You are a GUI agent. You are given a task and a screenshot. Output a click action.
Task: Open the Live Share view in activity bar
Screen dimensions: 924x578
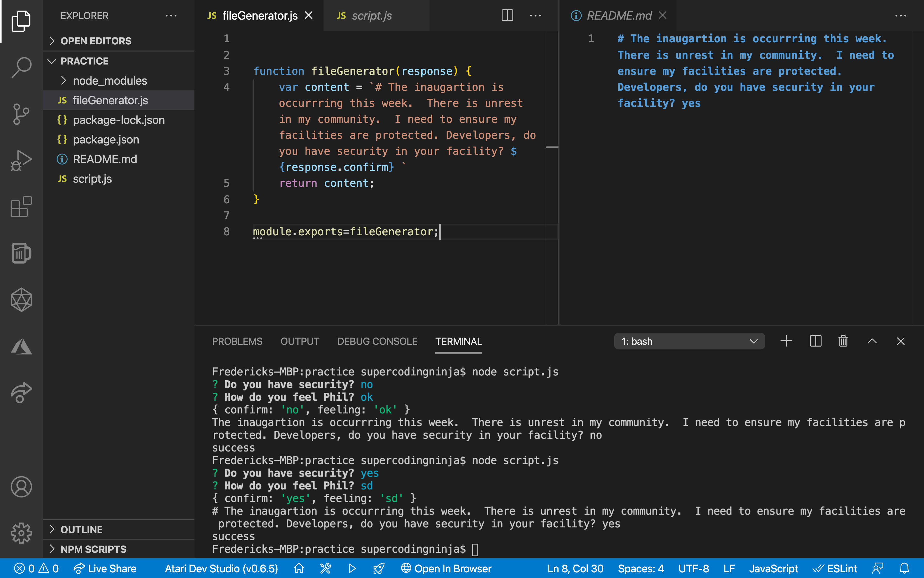coord(21,392)
